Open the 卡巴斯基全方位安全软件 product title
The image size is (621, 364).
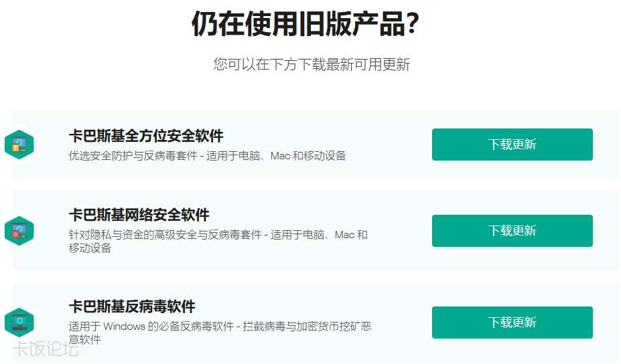pyautogui.click(x=146, y=136)
